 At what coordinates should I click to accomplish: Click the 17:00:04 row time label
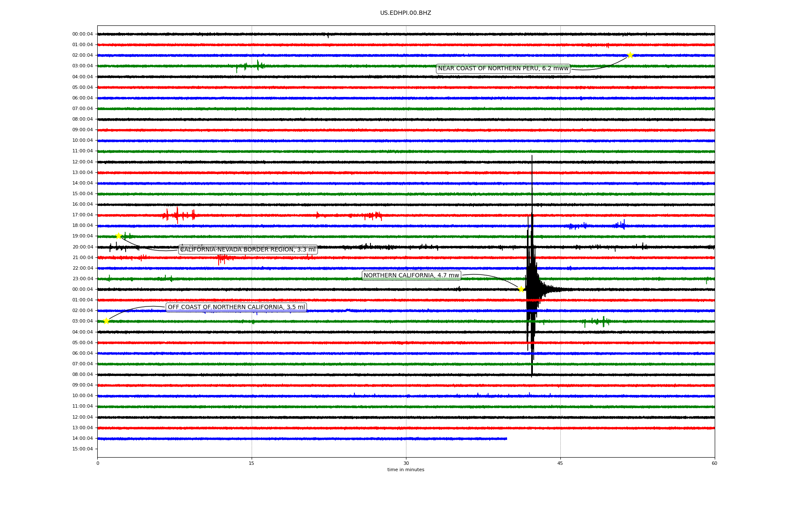coord(82,215)
